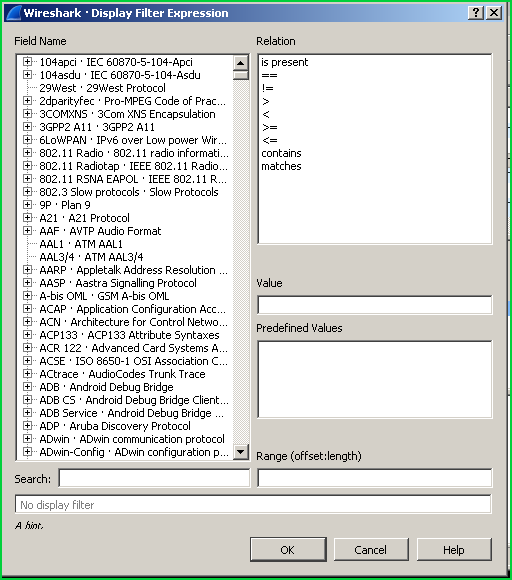Open the Help button
Screen dimensions: 512x580
(x=454, y=549)
